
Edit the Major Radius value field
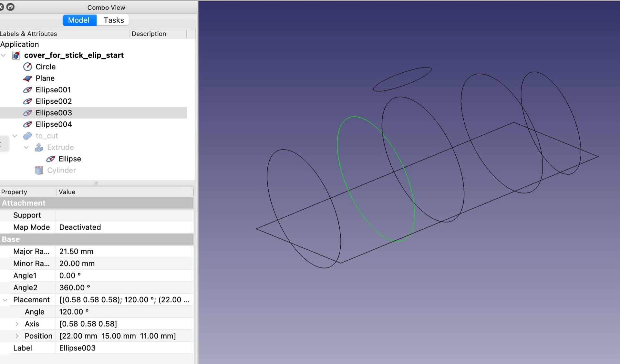click(x=125, y=251)
